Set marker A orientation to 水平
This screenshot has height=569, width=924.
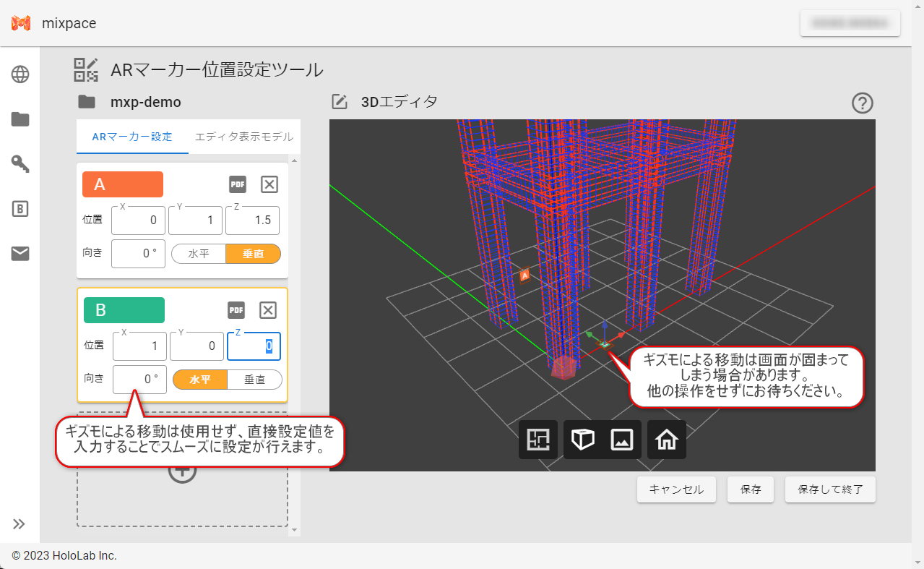tap(199, 254)
